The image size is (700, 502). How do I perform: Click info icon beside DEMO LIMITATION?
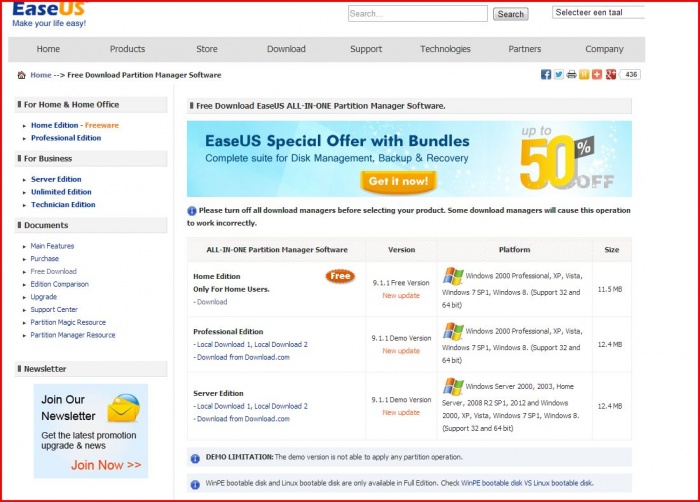tap(195, 458)
